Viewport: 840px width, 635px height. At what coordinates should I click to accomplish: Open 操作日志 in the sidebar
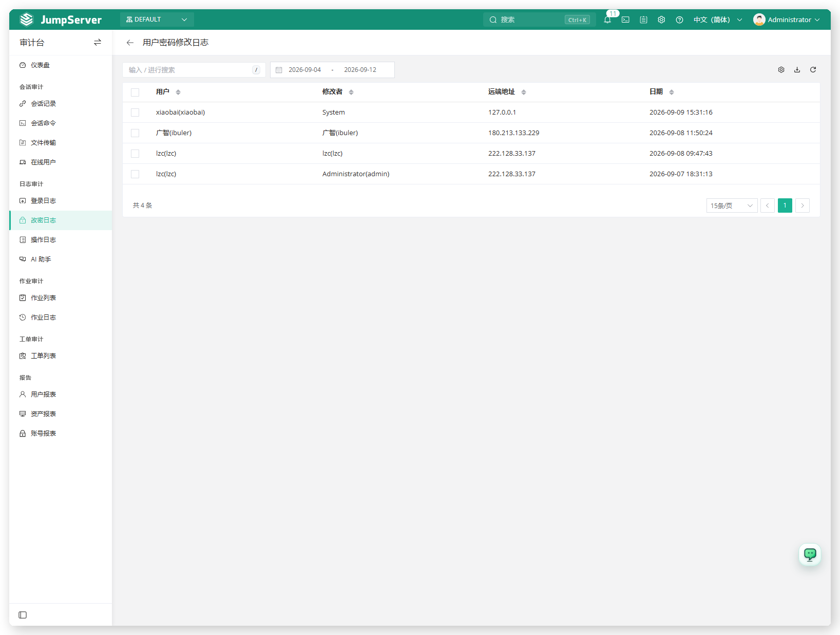(x=61, y=240)
